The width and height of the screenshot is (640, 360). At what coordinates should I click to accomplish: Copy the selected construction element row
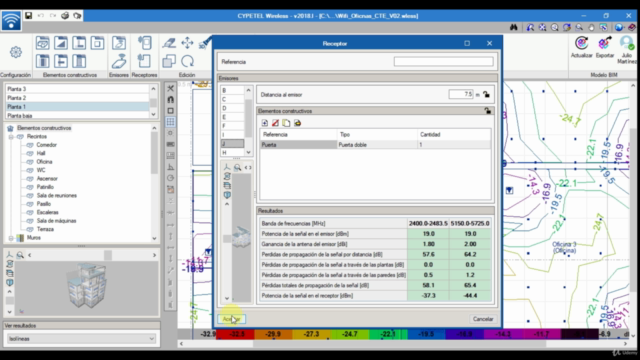click(x=287, y=123)
